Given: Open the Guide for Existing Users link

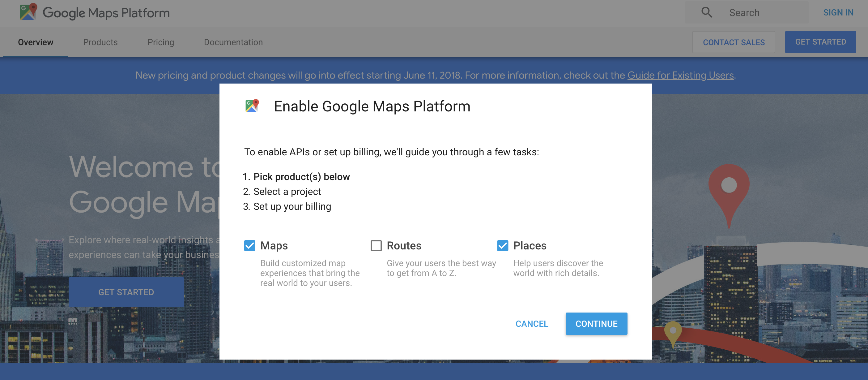Looking at the screenshot, I should (x=680, y=75).
